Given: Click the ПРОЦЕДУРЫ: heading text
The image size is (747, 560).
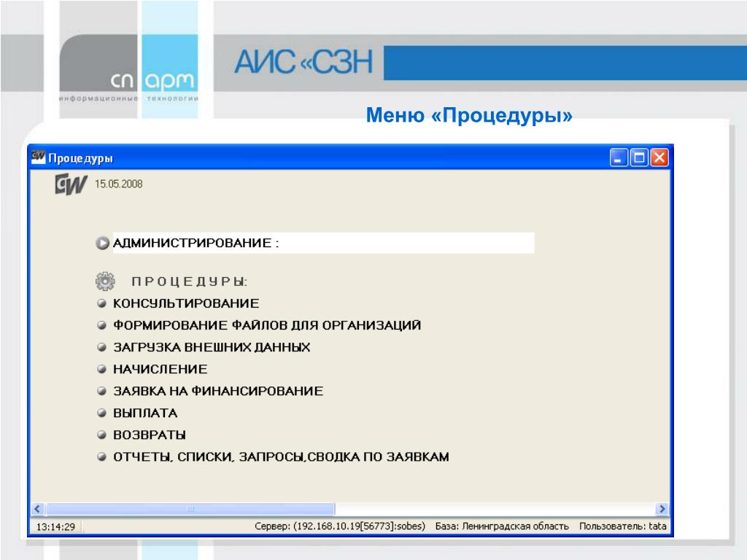Looking at the screenshot, I should point(190,281).
